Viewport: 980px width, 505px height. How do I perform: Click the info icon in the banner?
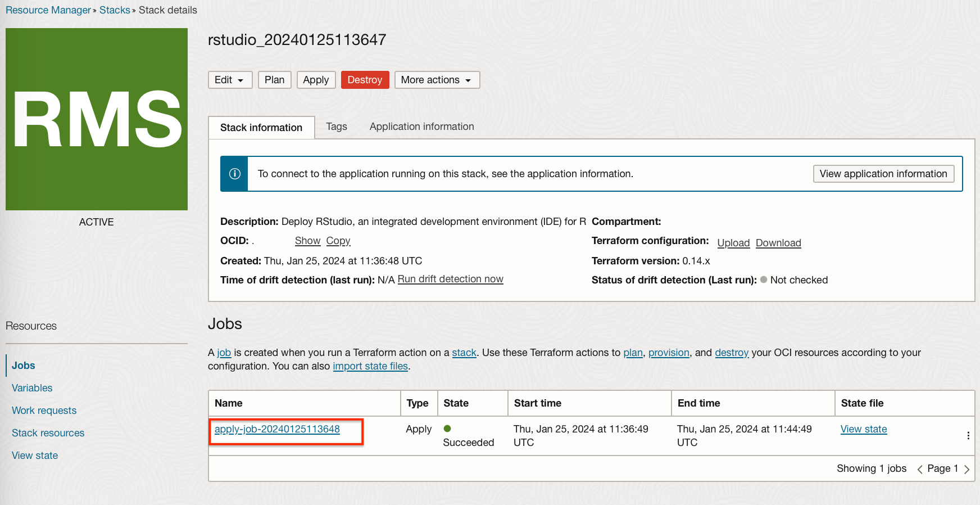tap(235, 174)
